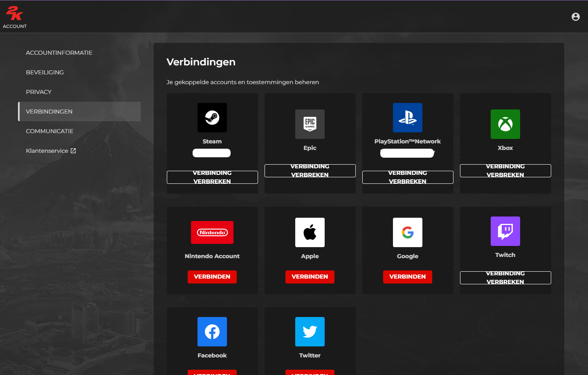Click the Twitter bird icon
The height and width of the screenshot is (375, 588).
tap(310, 332)
